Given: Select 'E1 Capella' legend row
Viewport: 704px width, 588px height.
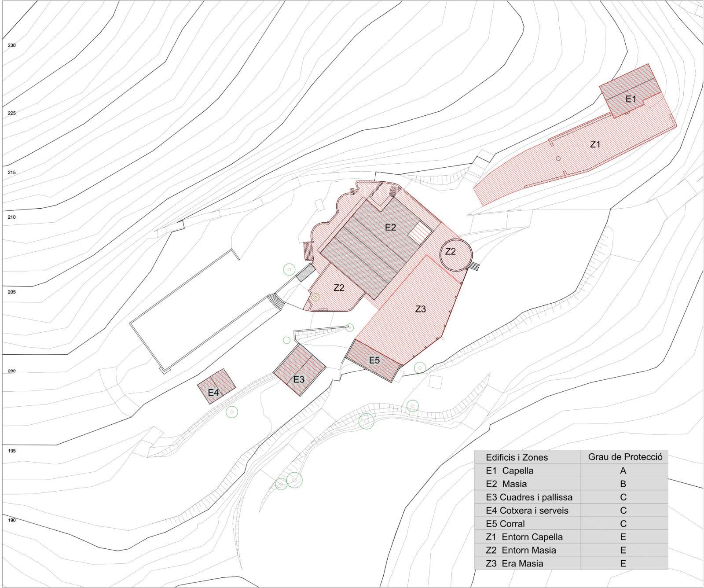Looking at the screenshot, I should pyautogui.click(x=510, y=470).
